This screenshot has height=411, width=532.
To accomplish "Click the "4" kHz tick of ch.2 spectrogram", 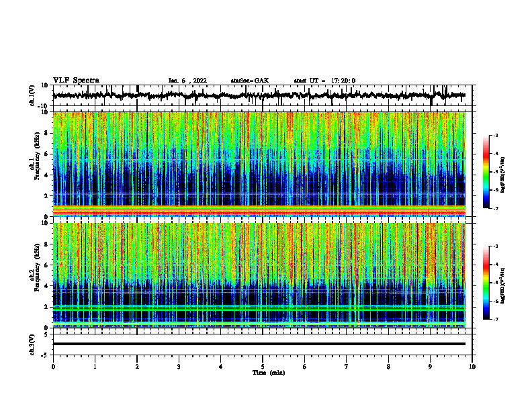I will click(x=46, y=286).
